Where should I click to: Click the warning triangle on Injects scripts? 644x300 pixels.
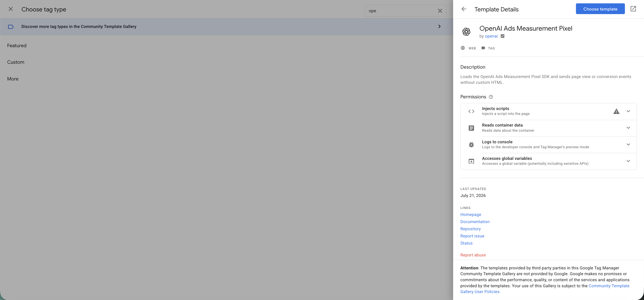tap(616, 111)
